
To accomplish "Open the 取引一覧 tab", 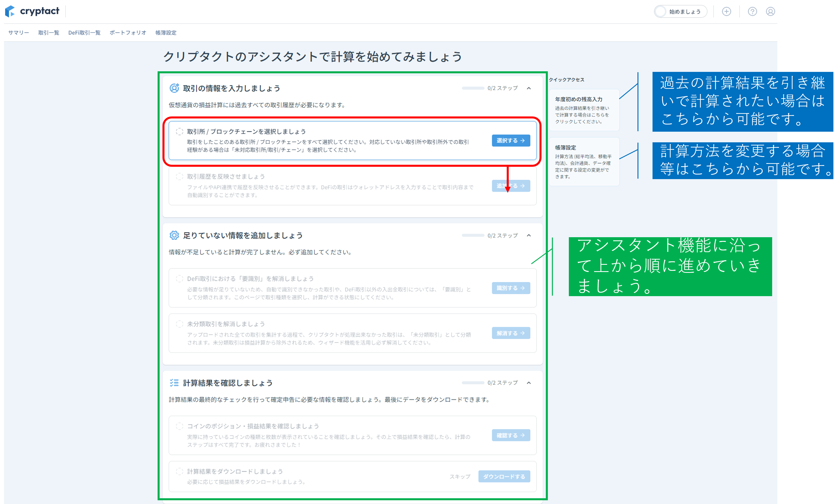I will [49, 32].
